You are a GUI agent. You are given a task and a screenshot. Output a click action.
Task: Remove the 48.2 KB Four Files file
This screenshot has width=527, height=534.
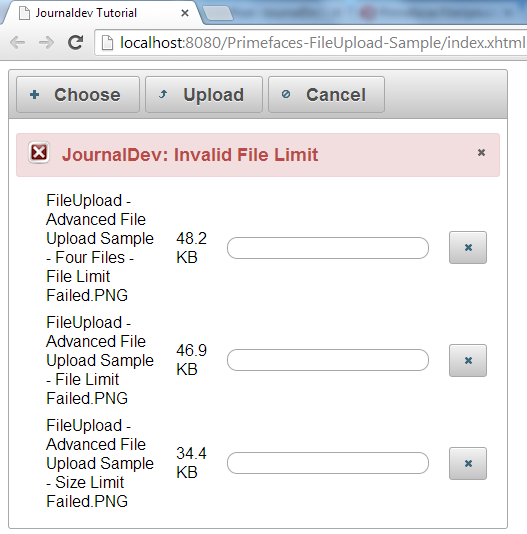pos(468,248)
